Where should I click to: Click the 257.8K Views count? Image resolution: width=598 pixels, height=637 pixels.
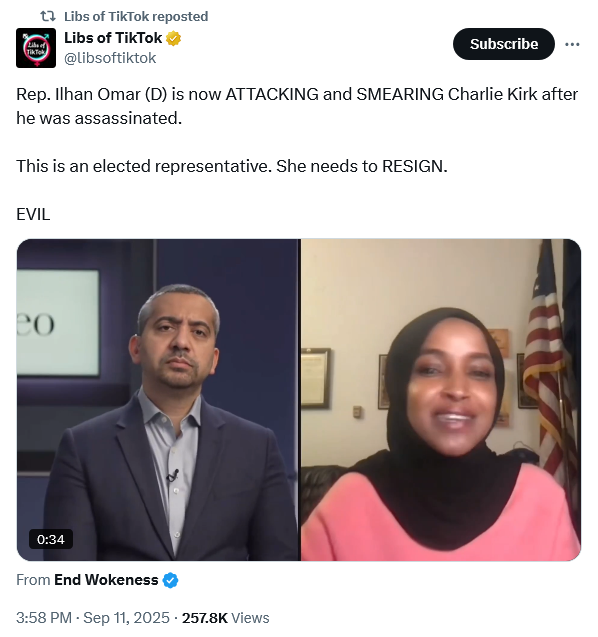click(x=225, y=618)
